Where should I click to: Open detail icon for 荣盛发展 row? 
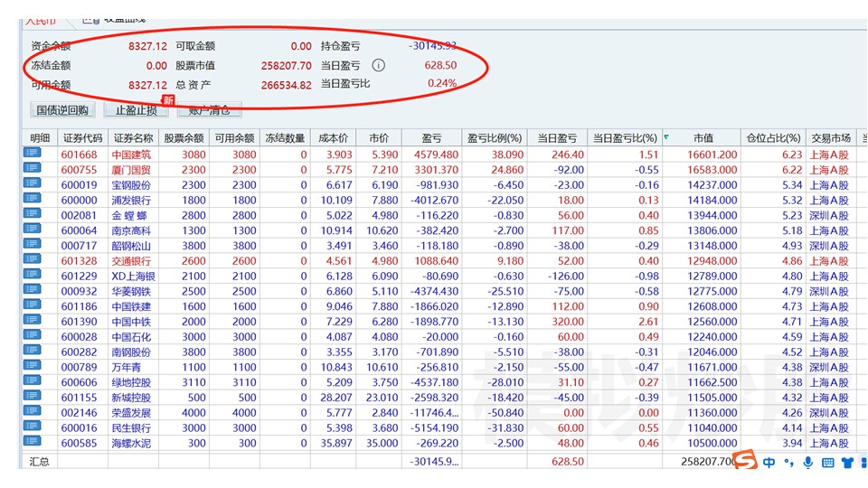pos(33,411)
